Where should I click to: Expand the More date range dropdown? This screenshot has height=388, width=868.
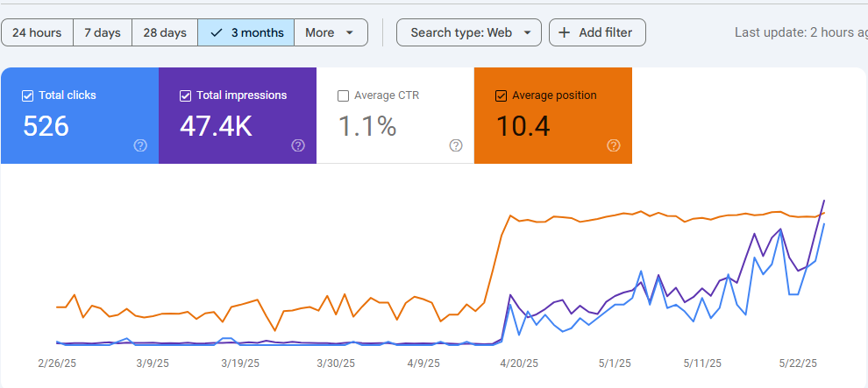tap(331, 32)
